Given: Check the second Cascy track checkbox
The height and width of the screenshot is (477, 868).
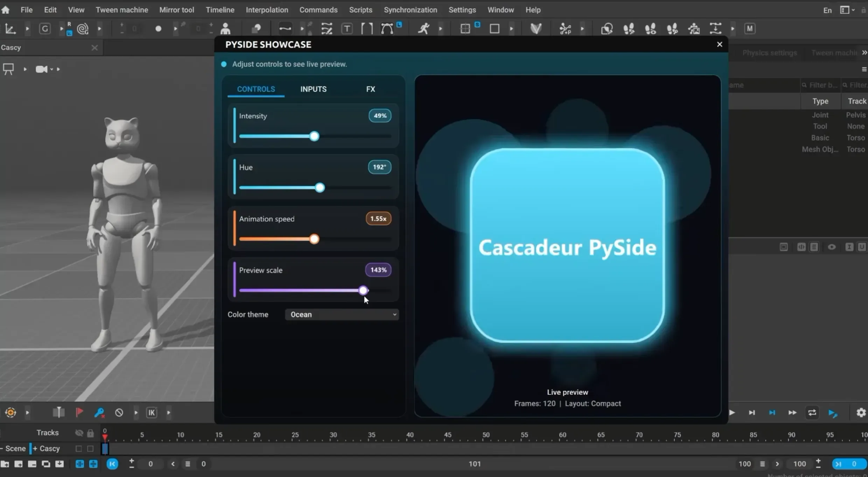Looking at the screenshot, I should 90,449.
